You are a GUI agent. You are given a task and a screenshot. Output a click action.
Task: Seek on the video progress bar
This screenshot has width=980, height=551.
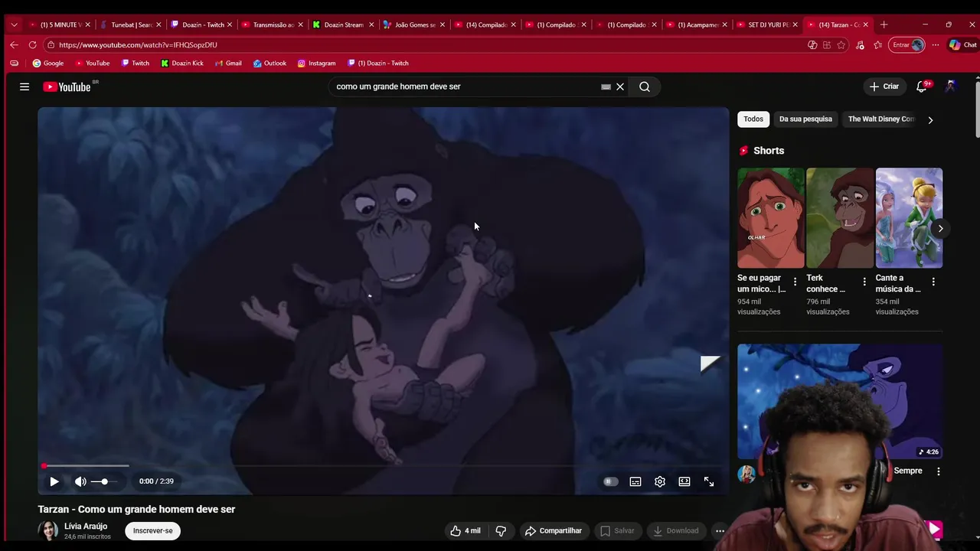coord(383,465)
